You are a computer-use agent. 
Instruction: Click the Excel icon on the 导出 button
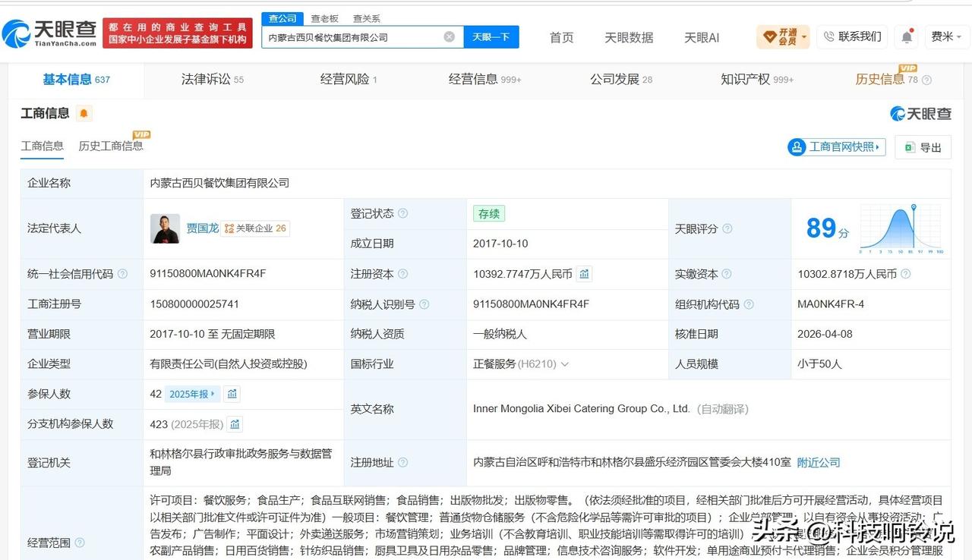pyautogui.click(x=909, y=147)
